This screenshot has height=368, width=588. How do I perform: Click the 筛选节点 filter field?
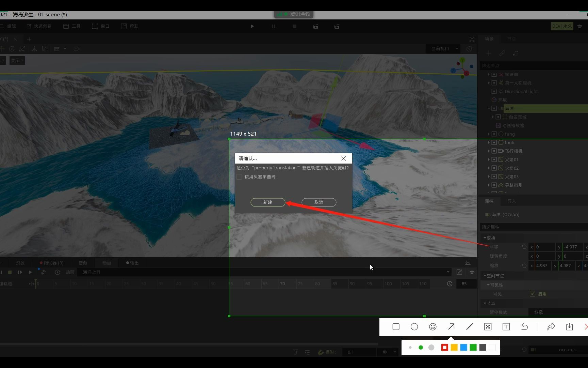coord(534,65)
